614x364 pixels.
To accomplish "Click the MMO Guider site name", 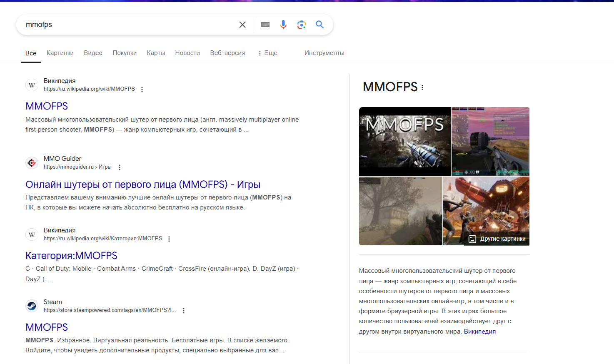I will tap(62, 159).
